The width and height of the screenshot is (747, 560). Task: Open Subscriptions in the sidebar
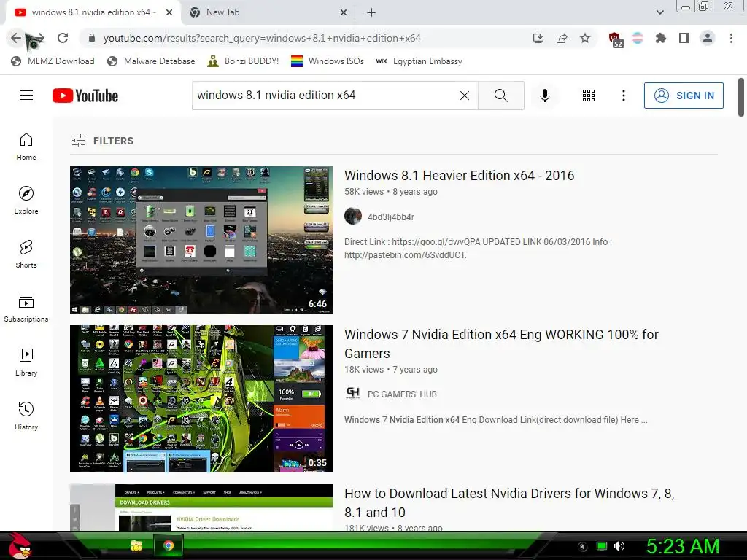tap(26, 308)
